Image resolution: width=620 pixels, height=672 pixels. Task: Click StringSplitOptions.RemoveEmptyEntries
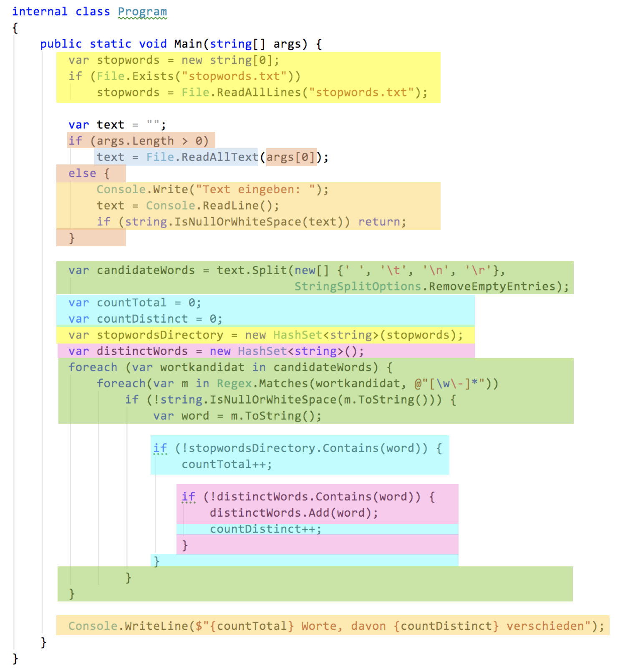click(431, 286)
